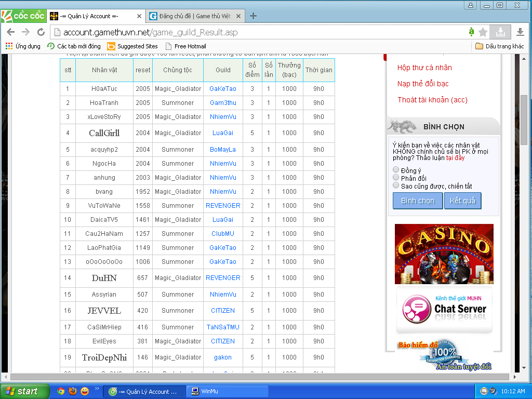532x399 pixels.
Task: Click the browser Forward arrow
Action: pos(26,32)
